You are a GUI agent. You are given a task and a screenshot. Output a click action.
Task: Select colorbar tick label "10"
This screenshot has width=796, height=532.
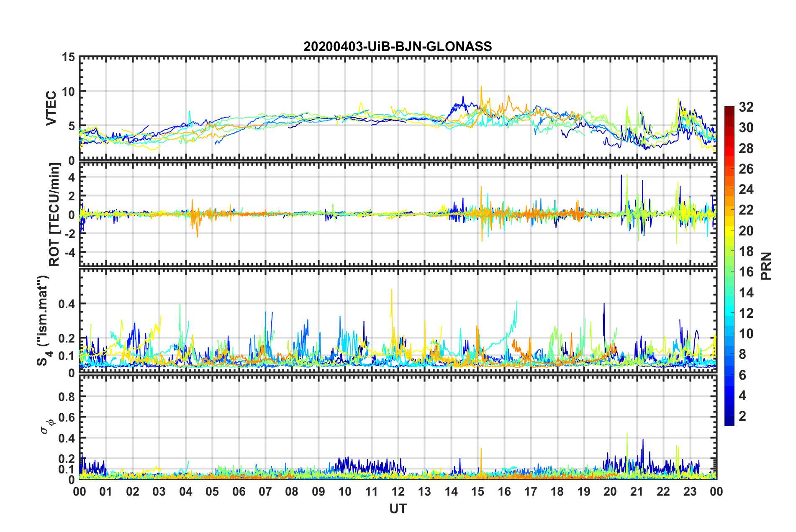[x=746, y=334]
